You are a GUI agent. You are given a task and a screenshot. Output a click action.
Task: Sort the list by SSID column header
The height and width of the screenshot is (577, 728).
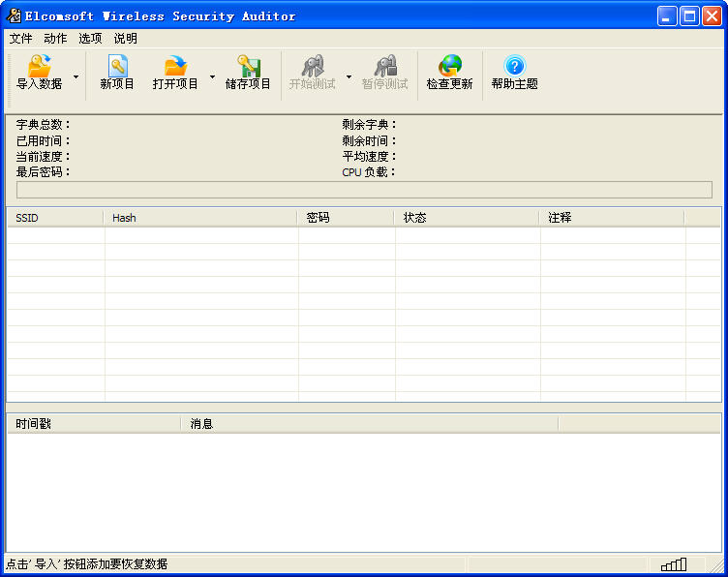coord(54,218)
